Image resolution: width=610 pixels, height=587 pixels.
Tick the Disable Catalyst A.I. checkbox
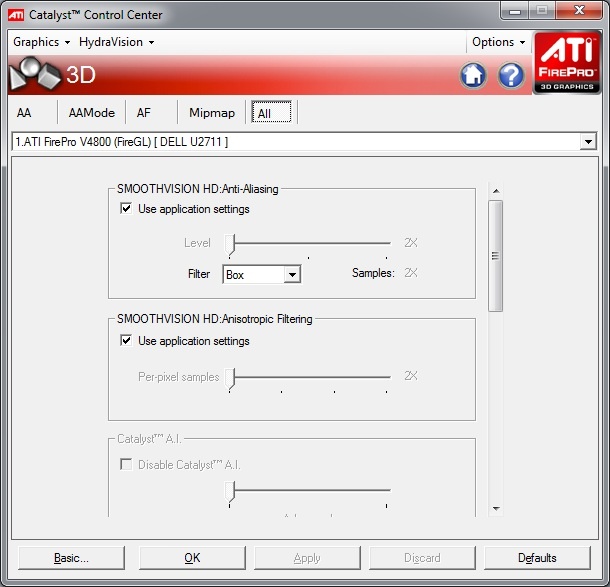[126, 464]
